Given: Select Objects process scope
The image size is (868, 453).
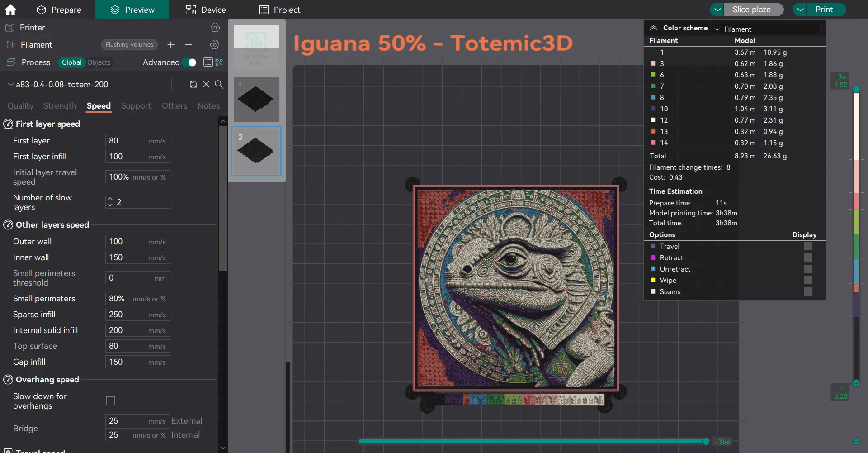Looking at the screenshot, I should [x=99, y=62].
